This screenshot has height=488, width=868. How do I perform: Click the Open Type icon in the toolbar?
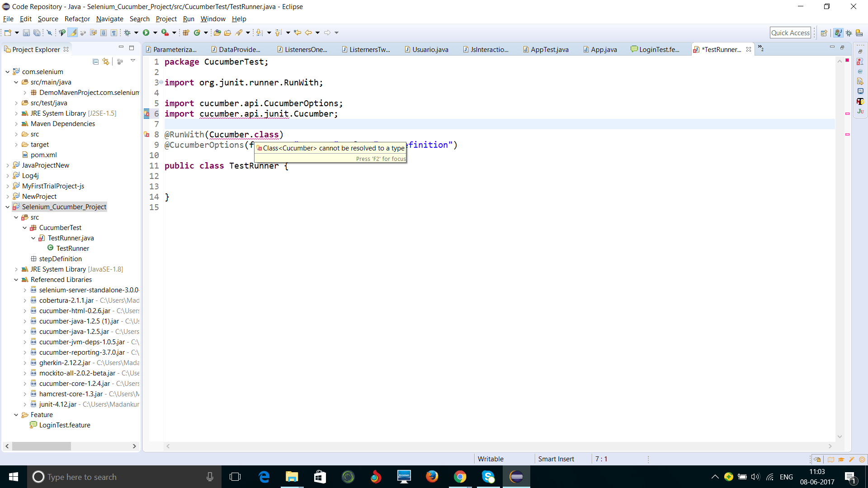[217, 33]
